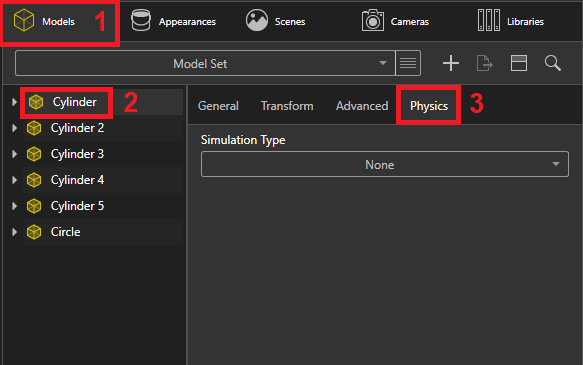Click the cube icon of Cylinder 3
The image size is (583, 365).
pyautogui.click(x=34, y=154)
